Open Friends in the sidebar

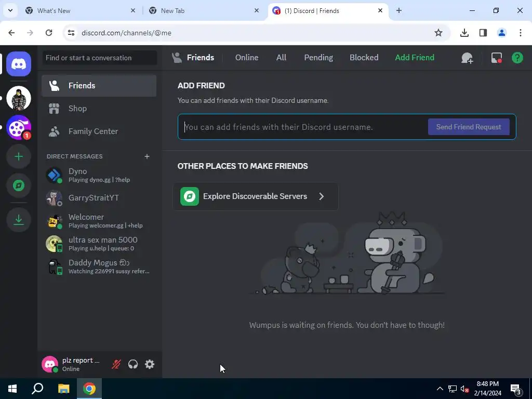click(x=99, y=86)
